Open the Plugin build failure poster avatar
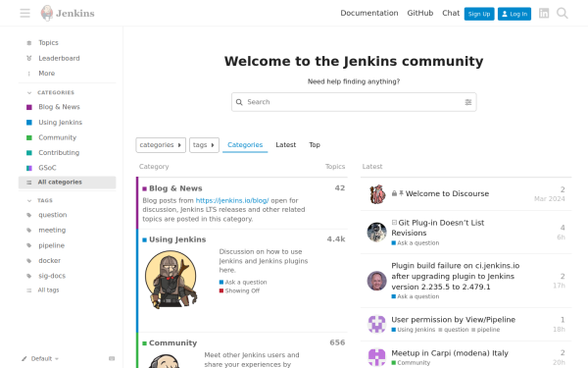This screenshot has height=368, width=588. click(x=377, y=281)
